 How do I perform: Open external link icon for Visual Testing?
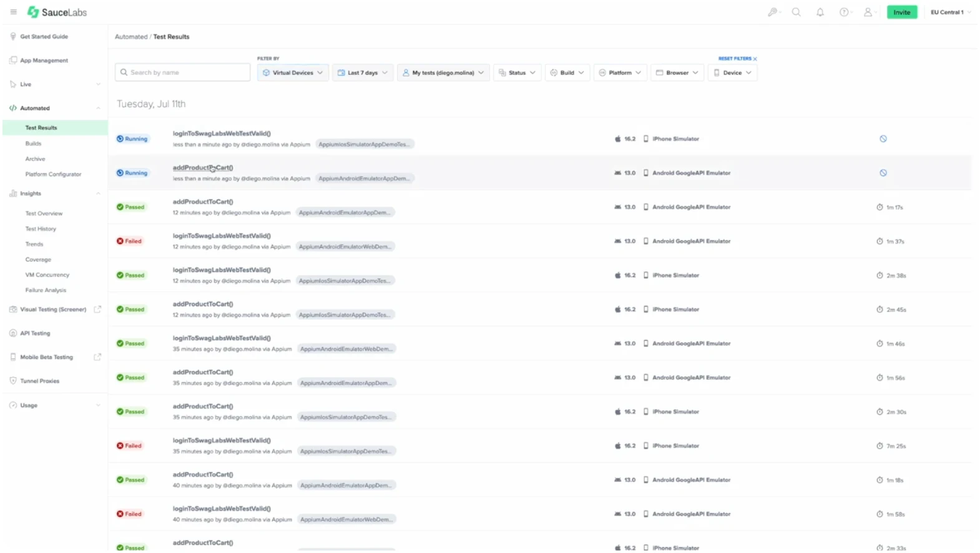97,310
